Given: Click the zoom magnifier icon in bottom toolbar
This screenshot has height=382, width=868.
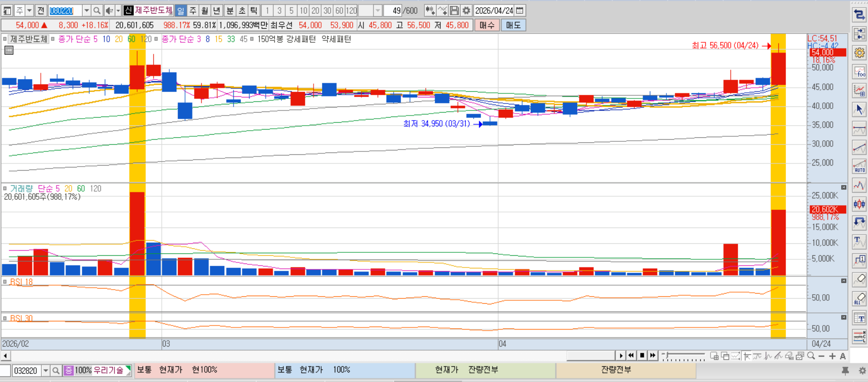Looking at the screenshot, I should [x=811, y=356].
